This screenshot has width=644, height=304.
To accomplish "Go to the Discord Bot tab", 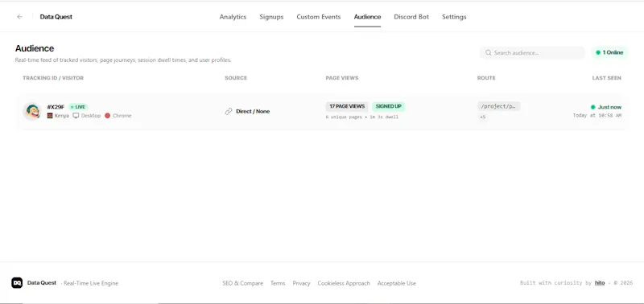I will pyautogui.click(x=411, y=17).
